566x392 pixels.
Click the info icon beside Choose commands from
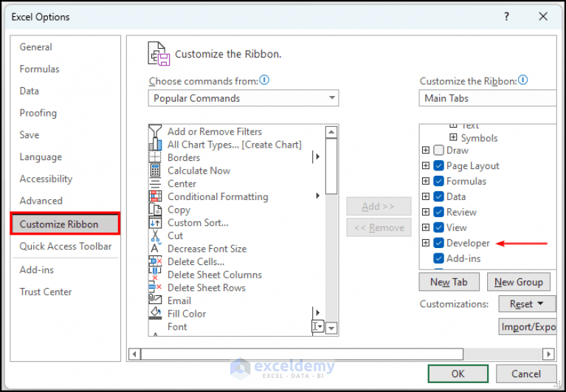point(265,80)
